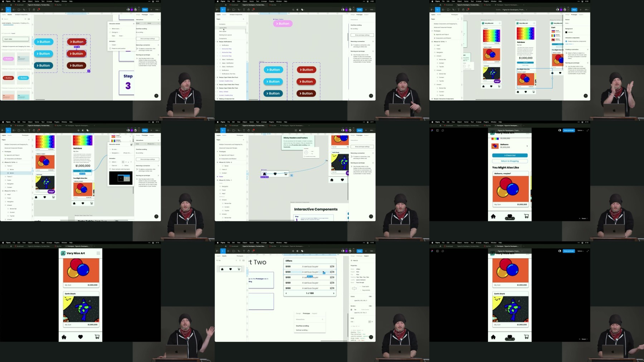This screenshot has height=362, width=644.
Task: Enable the Preserve scroll position checkbox
Action: tap(110, 48)
